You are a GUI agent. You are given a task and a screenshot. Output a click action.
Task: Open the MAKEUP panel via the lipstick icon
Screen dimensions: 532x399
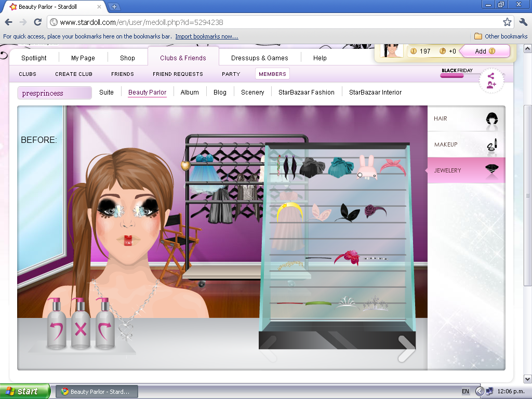click(491, 144)
